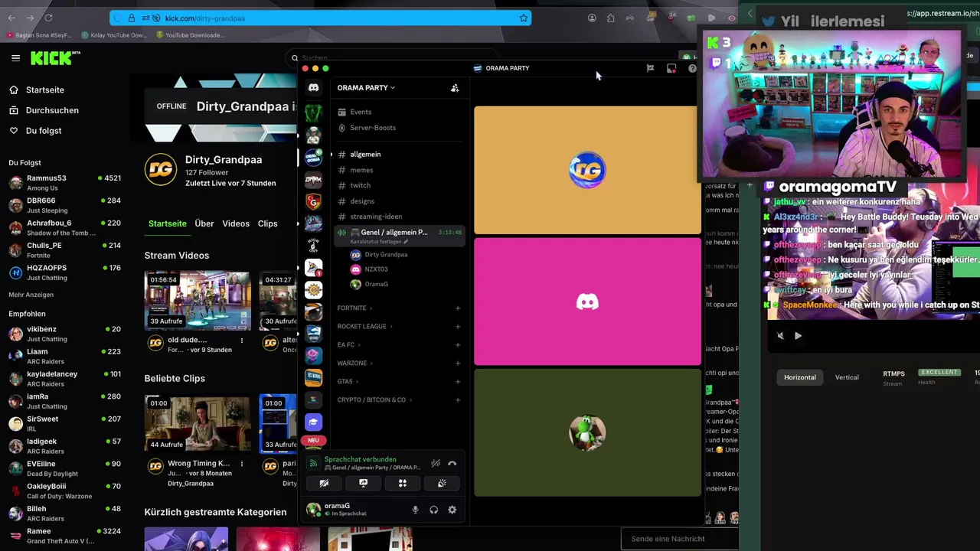Expand the EA FC category

348,345
